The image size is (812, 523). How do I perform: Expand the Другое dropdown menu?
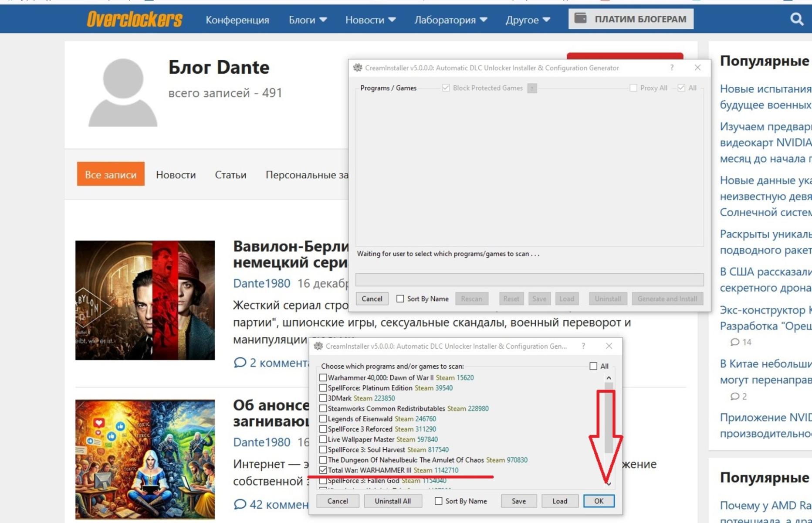click(528, 20)
